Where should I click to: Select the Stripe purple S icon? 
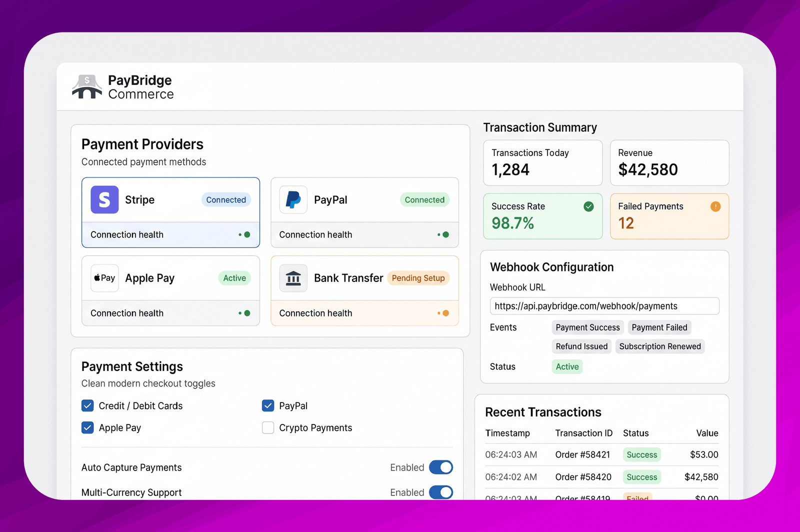(x=104, y=199)
